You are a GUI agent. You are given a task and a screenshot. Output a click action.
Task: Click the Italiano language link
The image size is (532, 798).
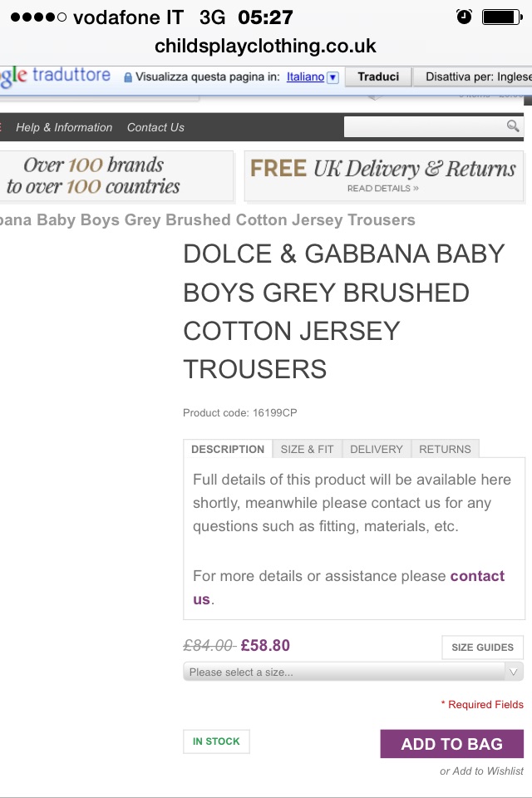(305, 77)
